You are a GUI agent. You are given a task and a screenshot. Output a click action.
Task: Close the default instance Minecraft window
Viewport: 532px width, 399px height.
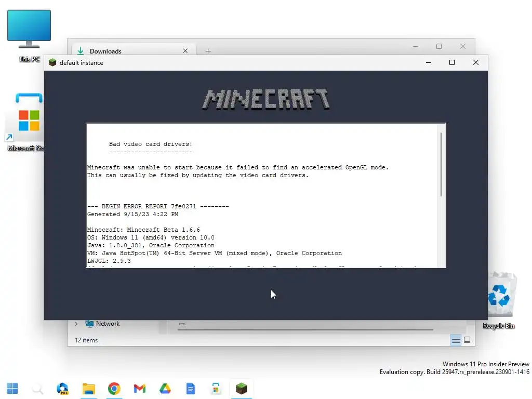click(x=476, y=62)
